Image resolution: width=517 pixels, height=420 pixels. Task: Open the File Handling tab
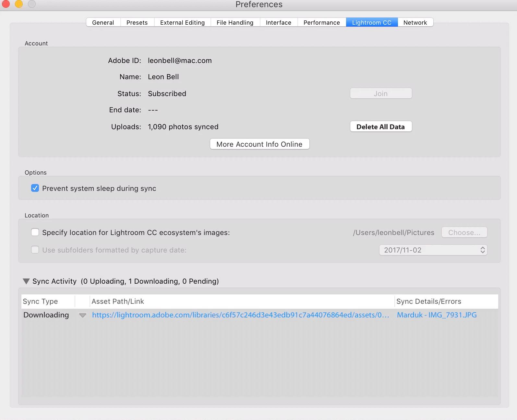point(235,22)
